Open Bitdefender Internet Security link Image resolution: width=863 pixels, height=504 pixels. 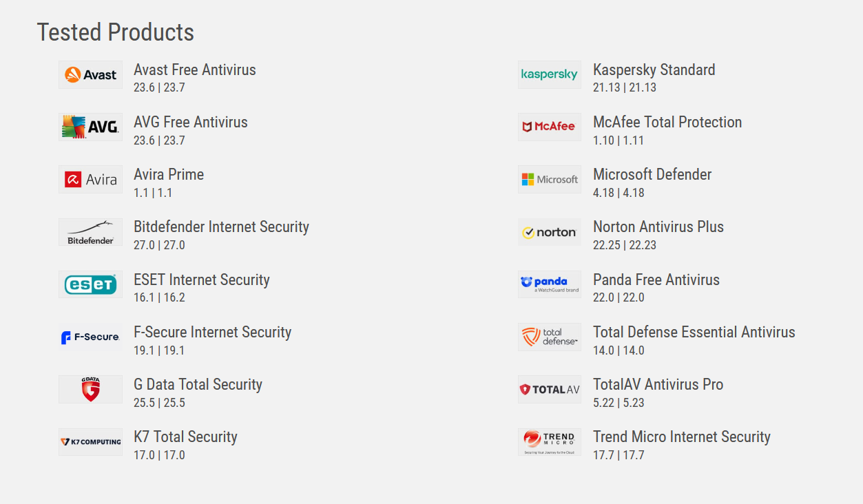click(x=221, y=227)
